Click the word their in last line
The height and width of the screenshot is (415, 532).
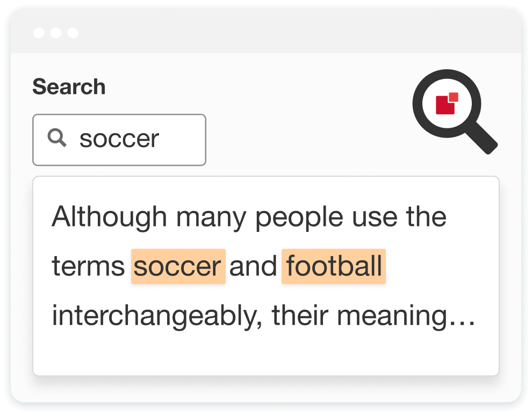coord(300,316)
